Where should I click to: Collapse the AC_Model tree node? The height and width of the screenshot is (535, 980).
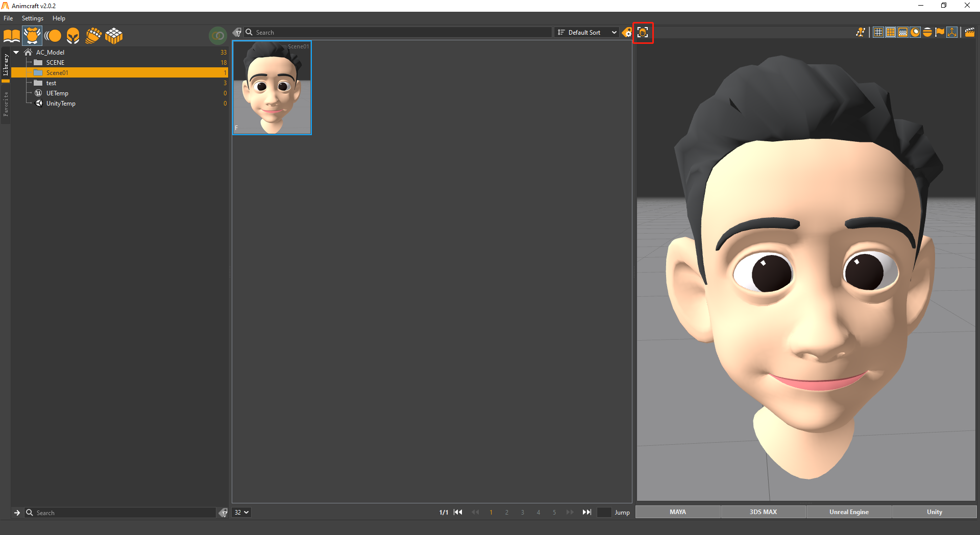pos(16,53)
